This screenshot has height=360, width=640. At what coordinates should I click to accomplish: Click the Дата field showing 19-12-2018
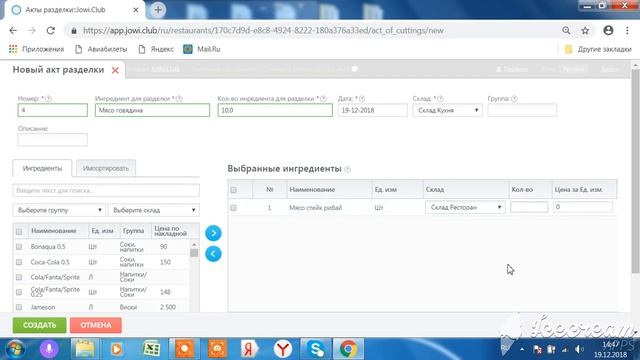[x=372, y=110]
